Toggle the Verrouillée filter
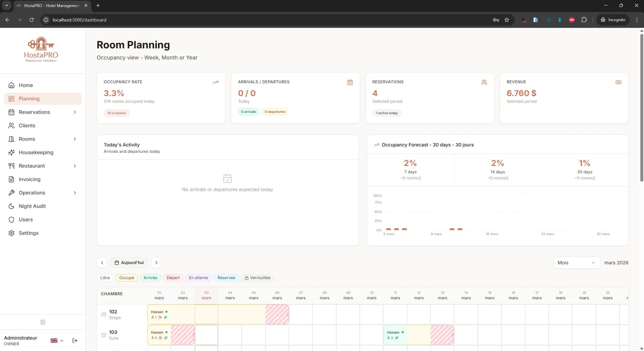The width and height of the screenshot is (644, 351). point(257,278)
